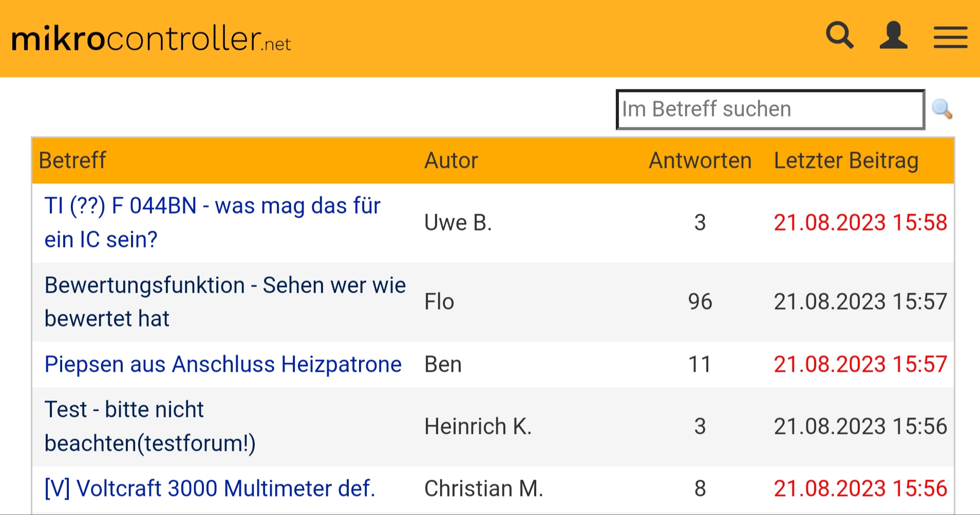Jump to Uwe B. latest post 15:58
Image resolution: width=980 pixels, height=515 pixels.
860,222
